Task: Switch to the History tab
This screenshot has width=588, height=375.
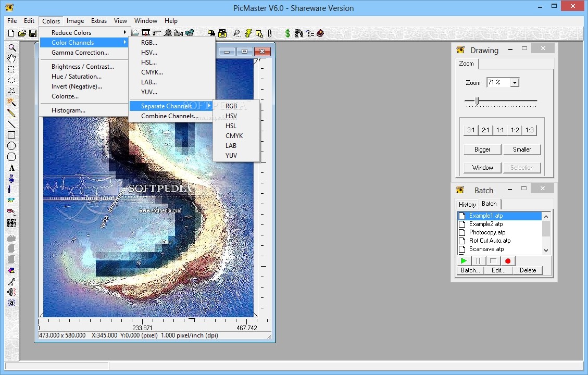Action: point(467,204)
